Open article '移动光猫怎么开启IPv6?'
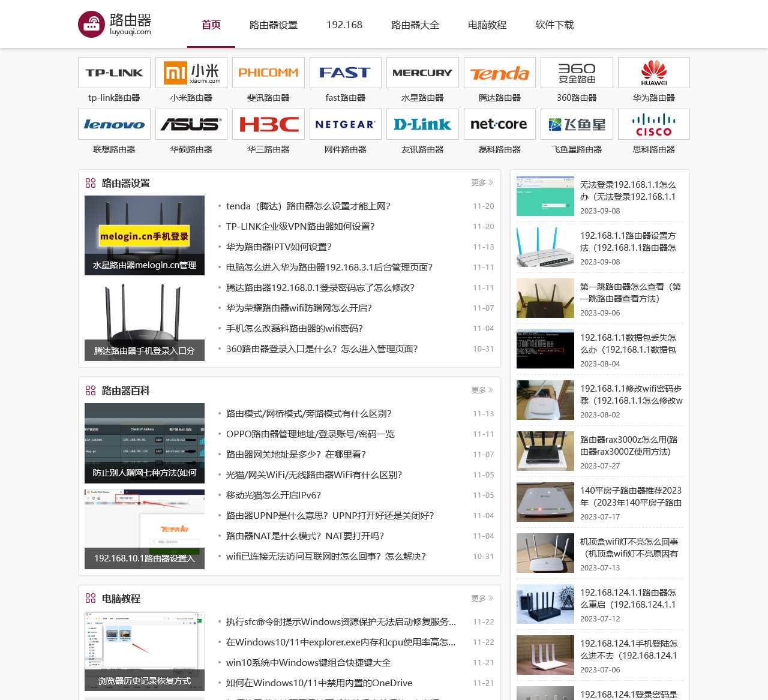The width and height of the screenshot is (768, 700). [273, 495]
